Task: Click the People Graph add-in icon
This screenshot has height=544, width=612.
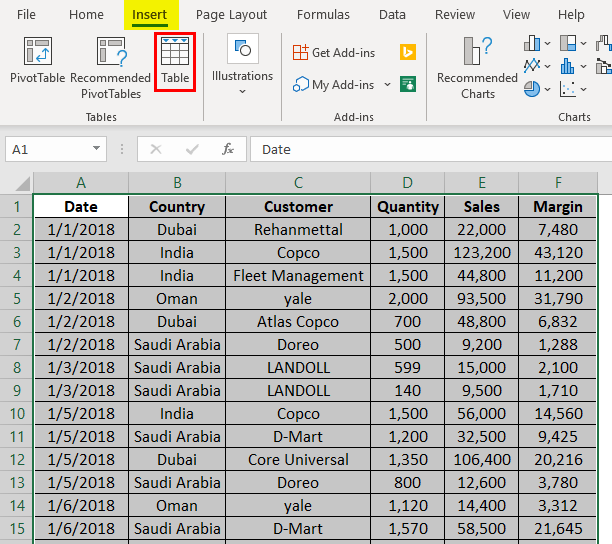Action: tap(408, 84)
